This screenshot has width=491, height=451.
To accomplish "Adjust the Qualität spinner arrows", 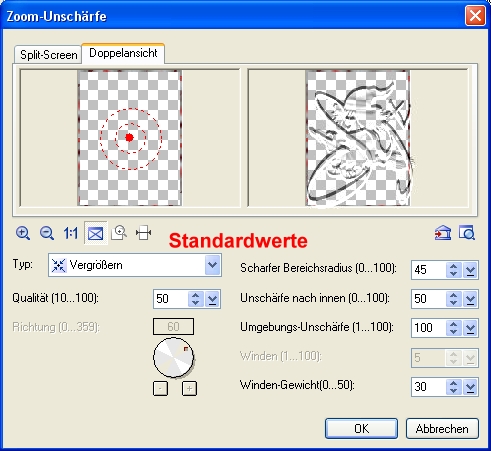I will 196,299.
